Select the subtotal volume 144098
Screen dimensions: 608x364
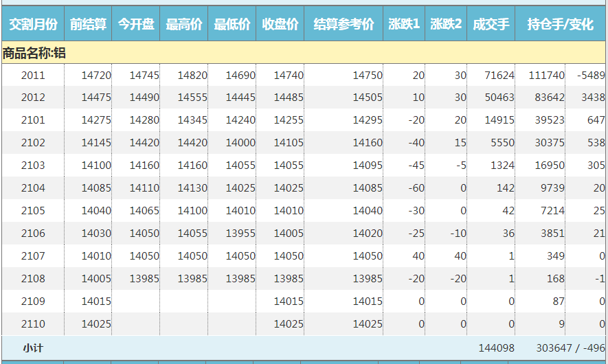[x=496, y=348]
